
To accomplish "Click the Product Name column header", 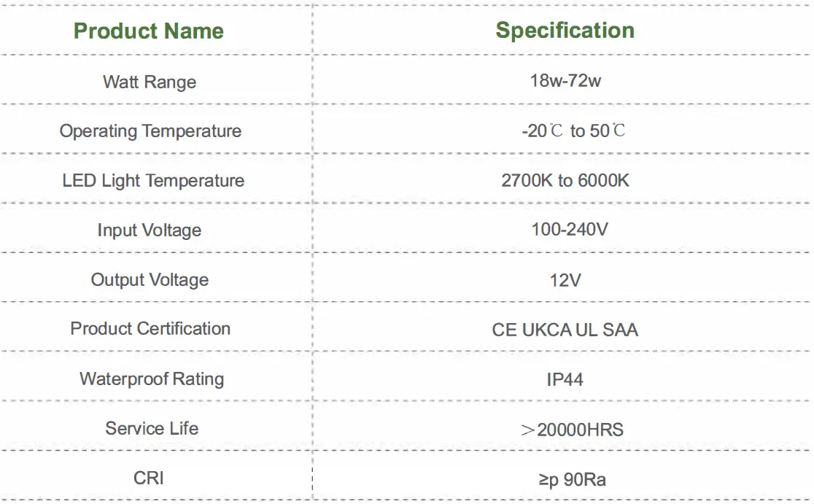I will pos(149,31).
